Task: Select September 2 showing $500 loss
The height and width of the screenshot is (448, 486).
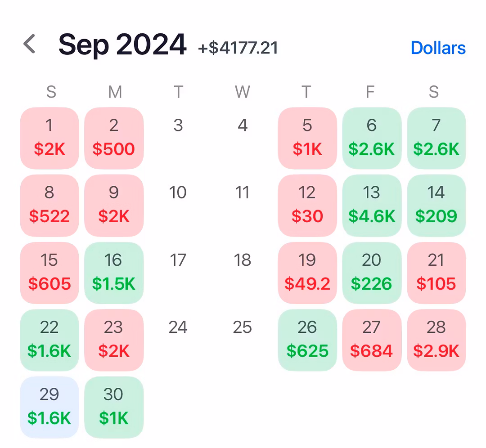Action: [x=114, y=138]
